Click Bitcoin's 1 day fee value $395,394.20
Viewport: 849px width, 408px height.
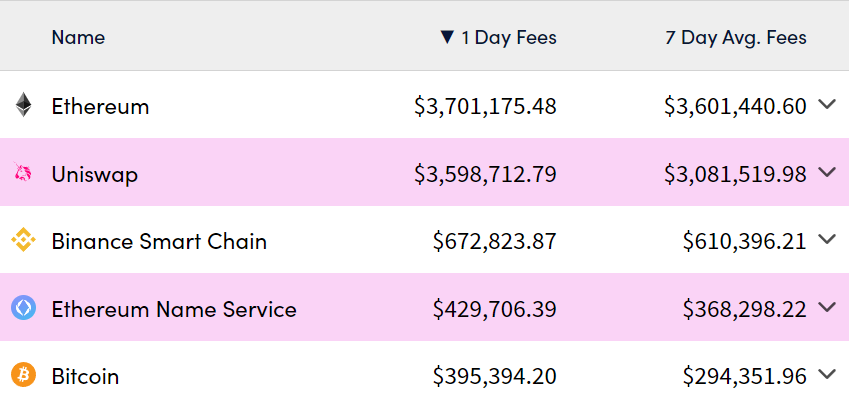click(494, 376)
